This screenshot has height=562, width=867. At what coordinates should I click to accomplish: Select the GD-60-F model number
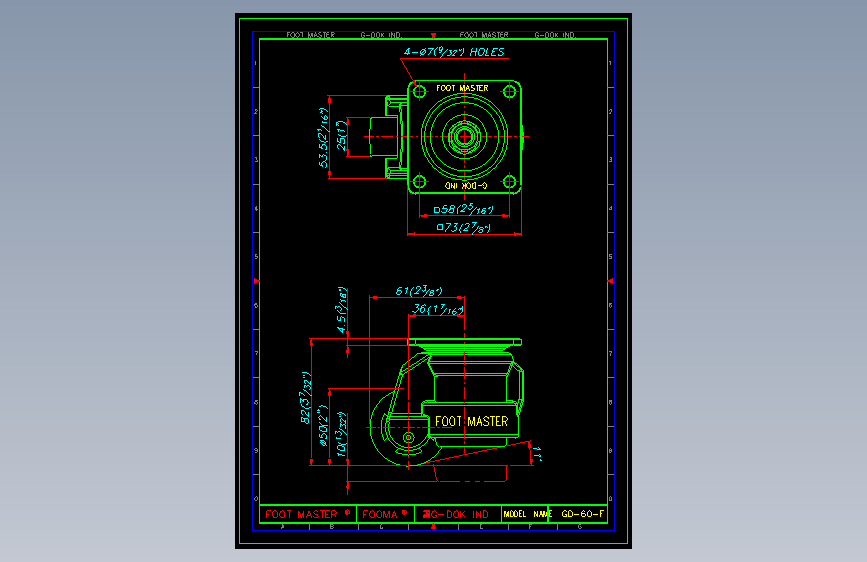point(582,514)
